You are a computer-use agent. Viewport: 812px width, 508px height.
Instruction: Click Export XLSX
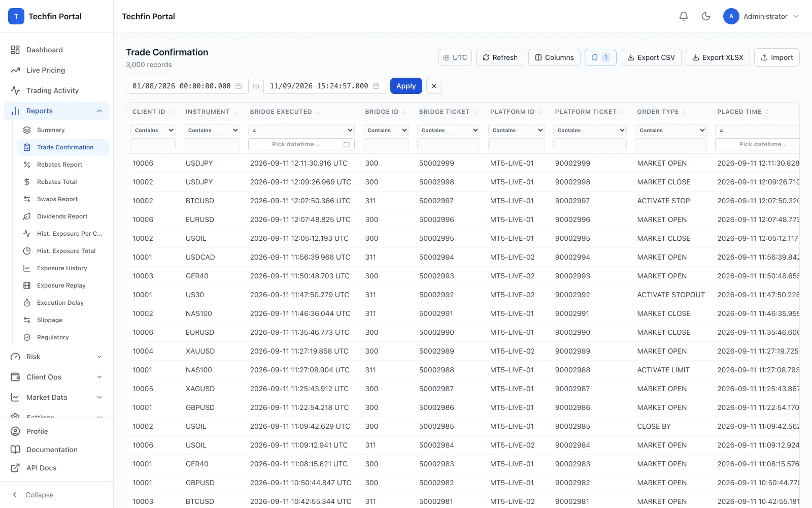(x=718, y=57)
